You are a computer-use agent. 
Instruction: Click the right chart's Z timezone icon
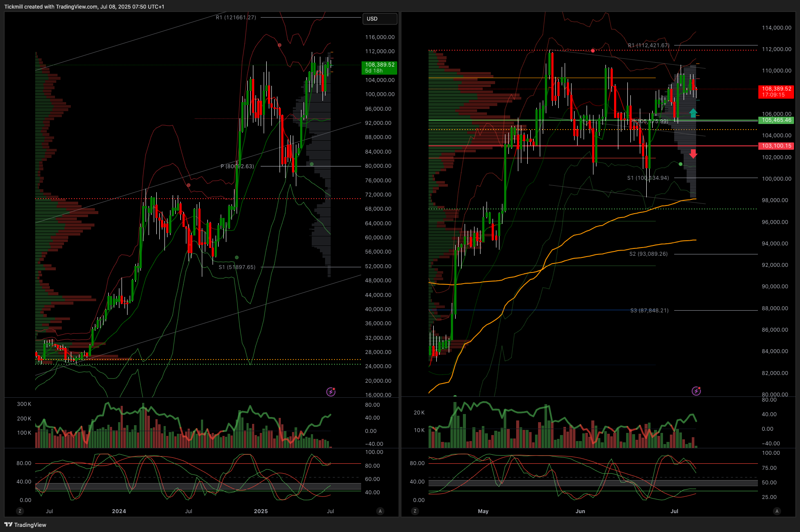[414, 511]
